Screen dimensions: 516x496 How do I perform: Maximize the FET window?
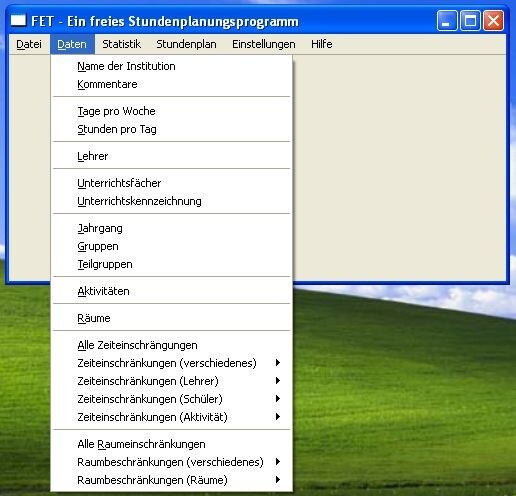click(470, 21)
